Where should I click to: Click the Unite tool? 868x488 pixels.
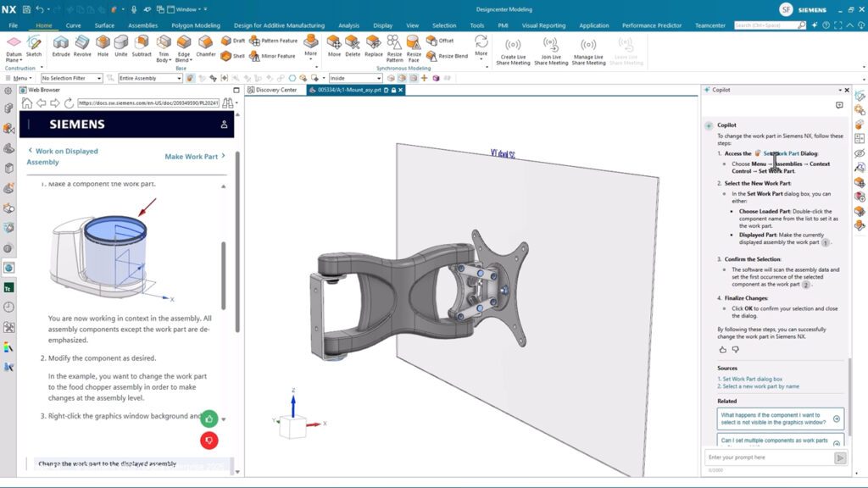pos(120,47)
